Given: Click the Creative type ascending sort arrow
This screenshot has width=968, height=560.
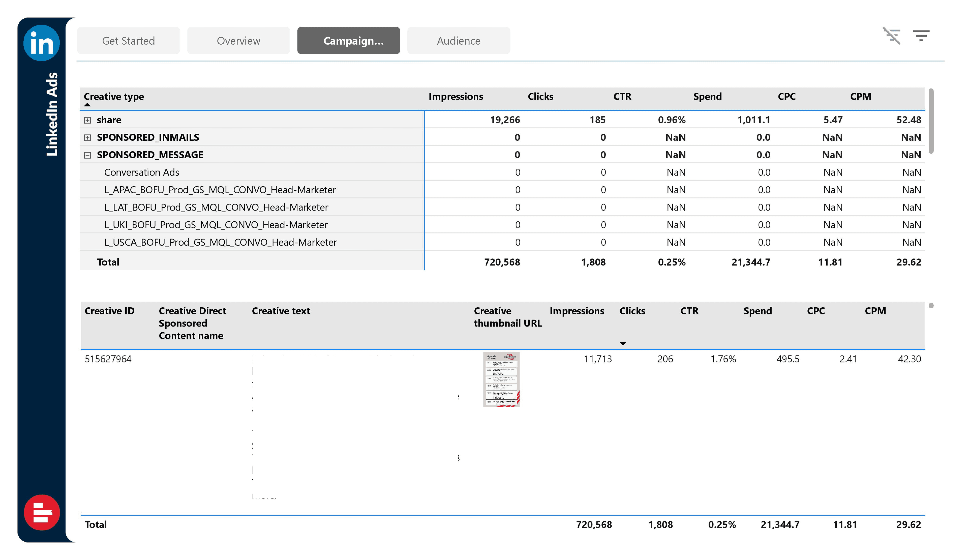Looking at the screenshot, I should 87,105.
